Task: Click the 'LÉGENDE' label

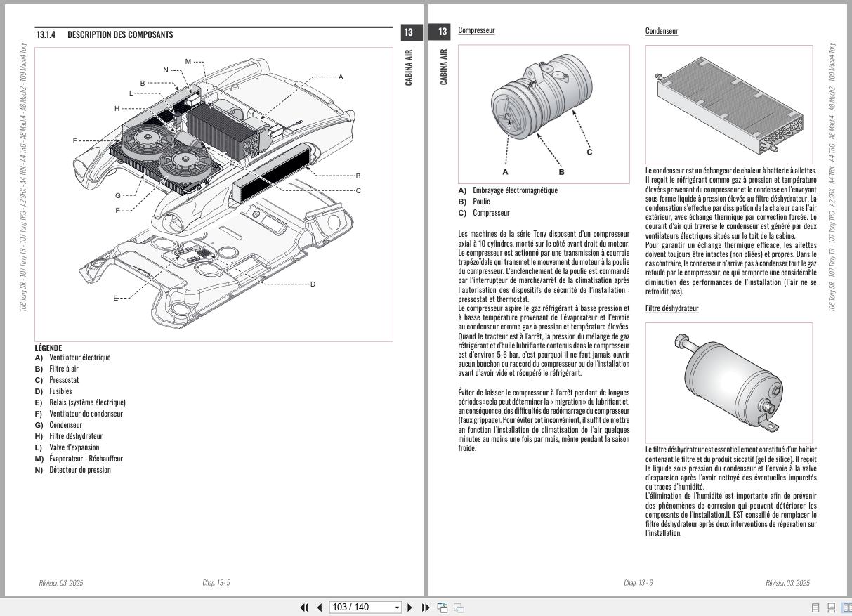Action: point(48,348)
